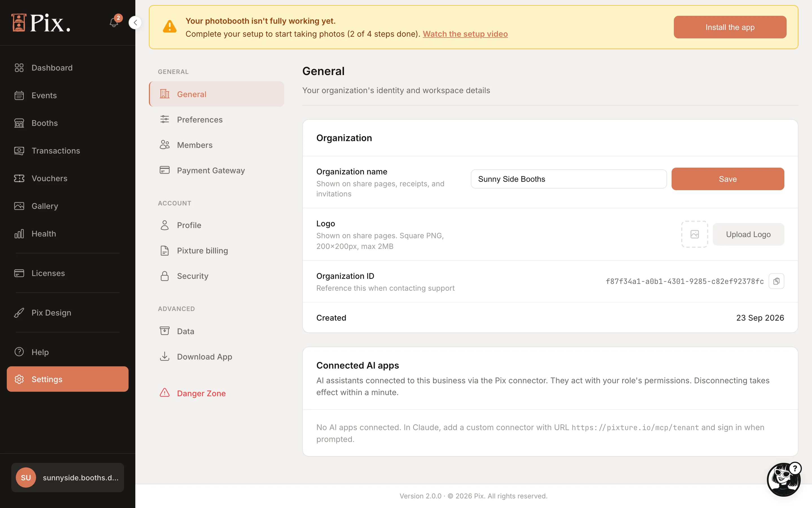Click the Download App arrow icon
The height and width of the screenshot is (508, 812).
click(x=164, y=356)
